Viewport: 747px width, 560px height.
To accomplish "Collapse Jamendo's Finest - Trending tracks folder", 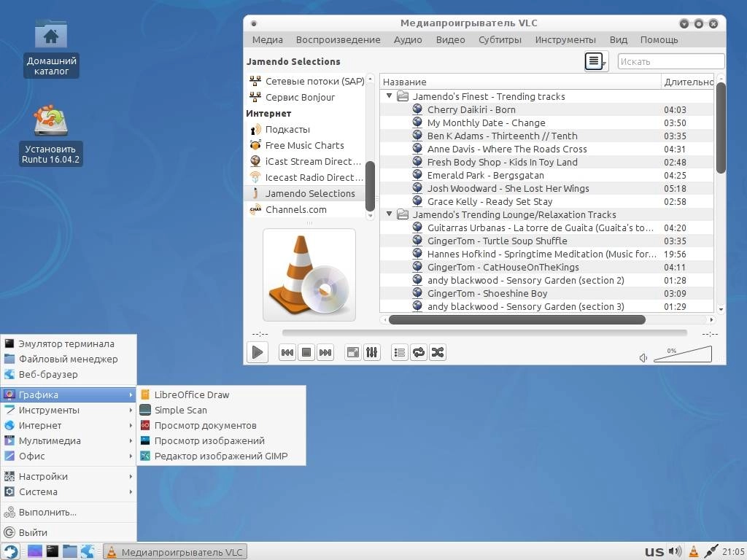I will [390, 96].
